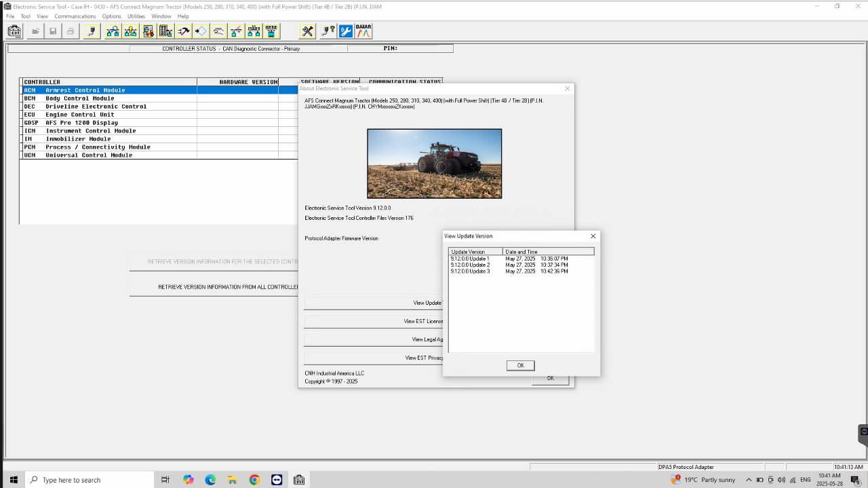The image size is (868, 488).
Task: Click the hammer icon in the toolbar
Action: pos(183,31)
